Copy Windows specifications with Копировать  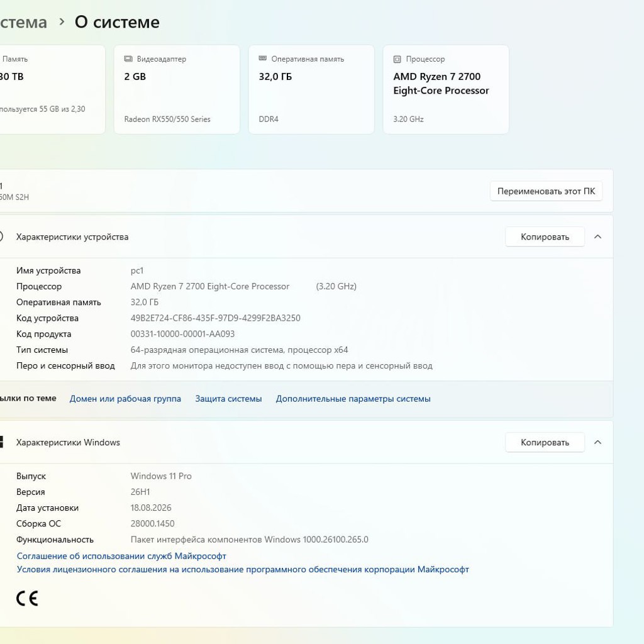[x=545, y=442]
